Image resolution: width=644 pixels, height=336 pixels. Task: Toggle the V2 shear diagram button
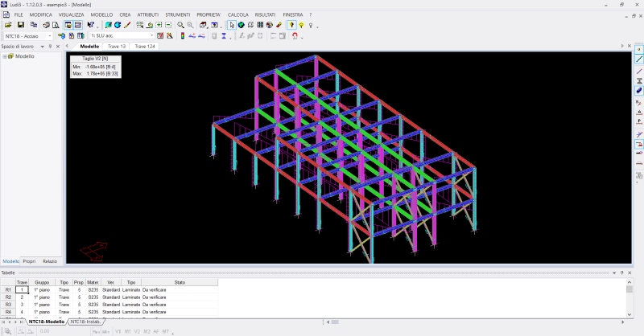pos(137,331)
